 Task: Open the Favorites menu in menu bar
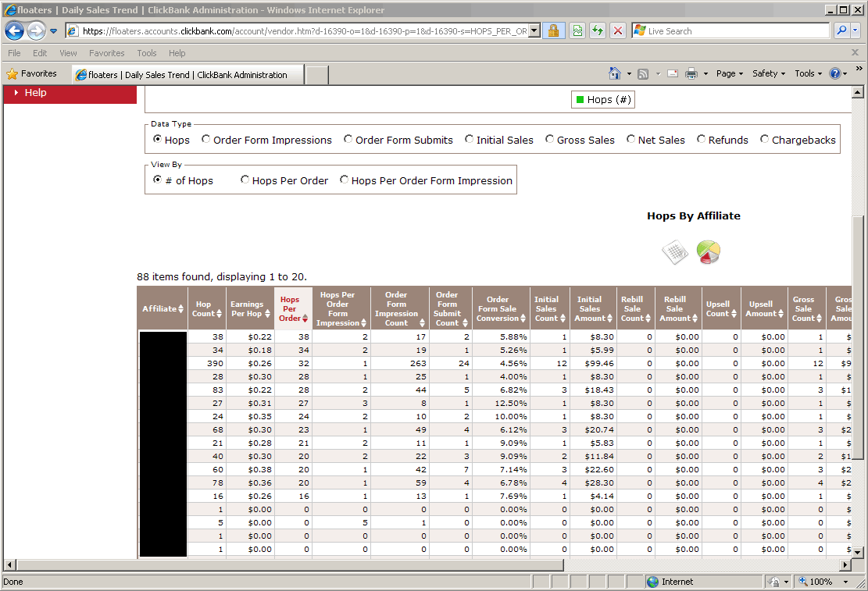[107, 53]
